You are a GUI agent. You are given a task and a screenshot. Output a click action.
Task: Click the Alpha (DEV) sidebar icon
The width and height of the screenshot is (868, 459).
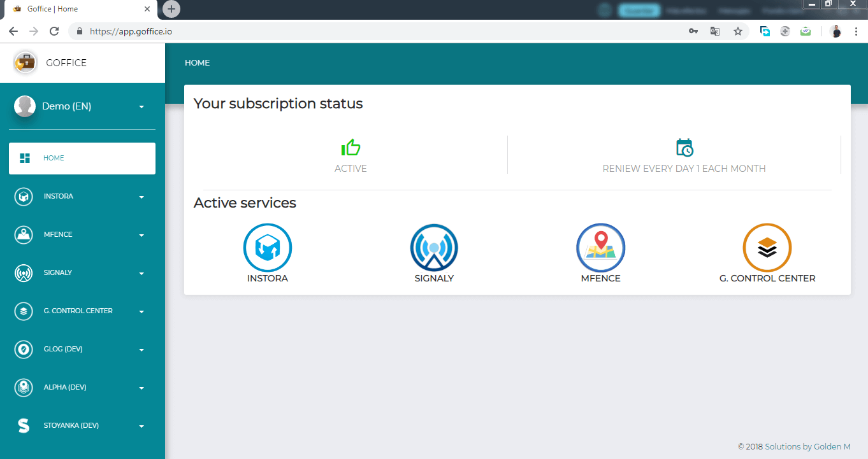(x=24, y=387)
